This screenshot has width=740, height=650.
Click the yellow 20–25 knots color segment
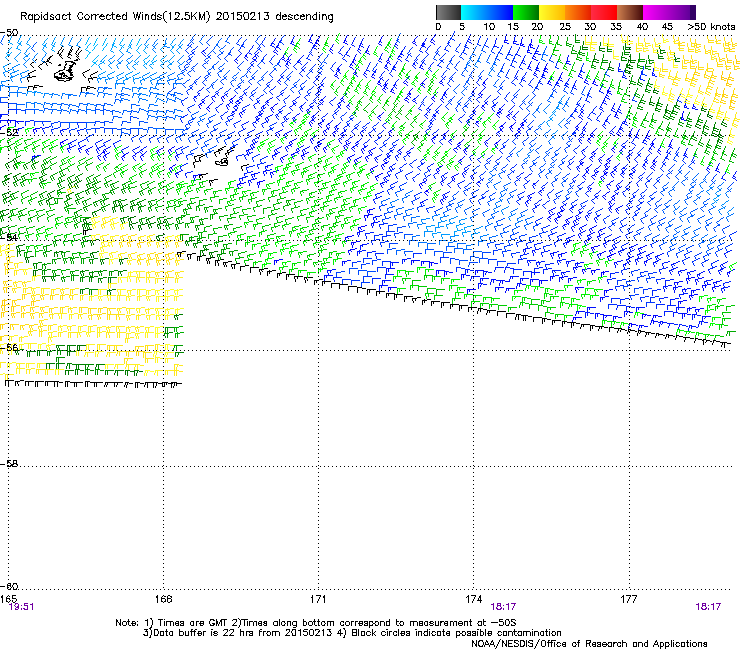(x=552, y=12)
